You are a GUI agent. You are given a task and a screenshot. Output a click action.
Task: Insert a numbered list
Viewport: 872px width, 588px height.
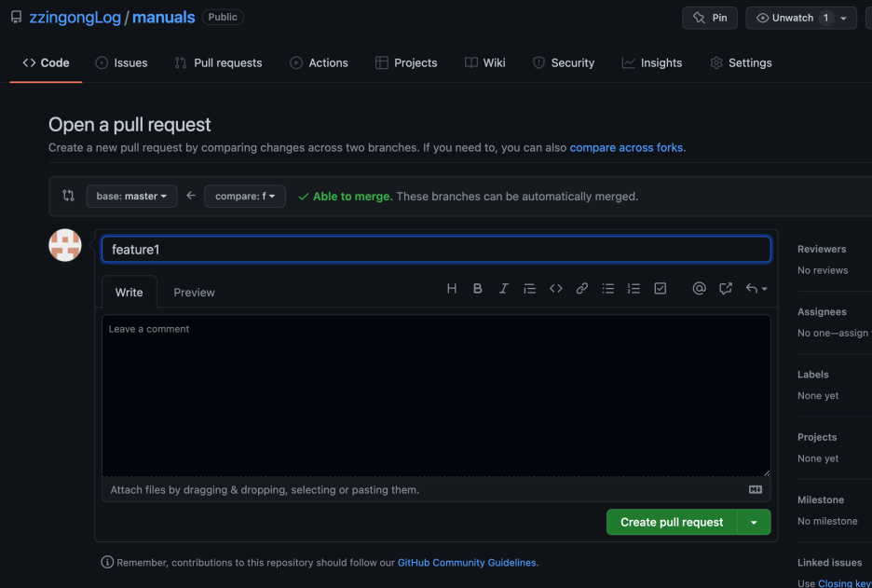coord(634,288)
